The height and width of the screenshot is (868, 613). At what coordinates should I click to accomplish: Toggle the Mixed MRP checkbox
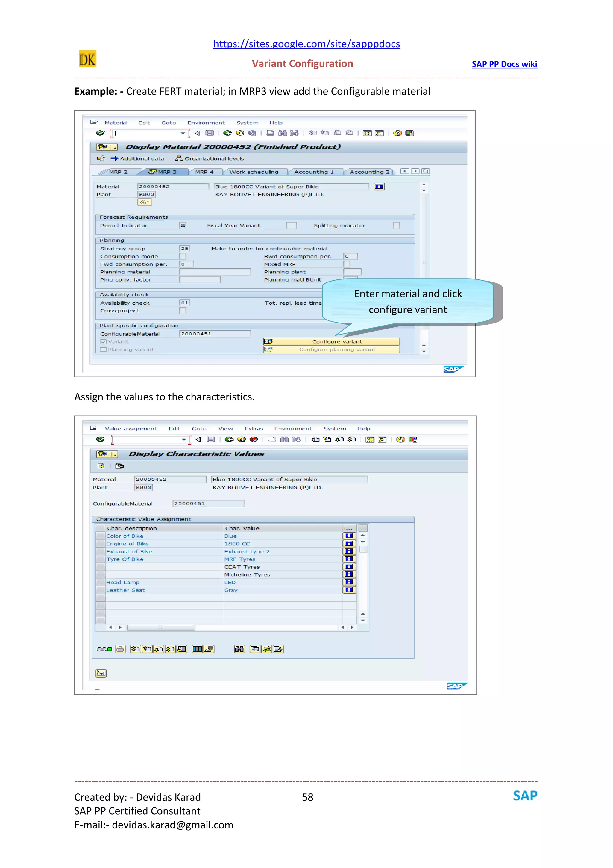347,264
